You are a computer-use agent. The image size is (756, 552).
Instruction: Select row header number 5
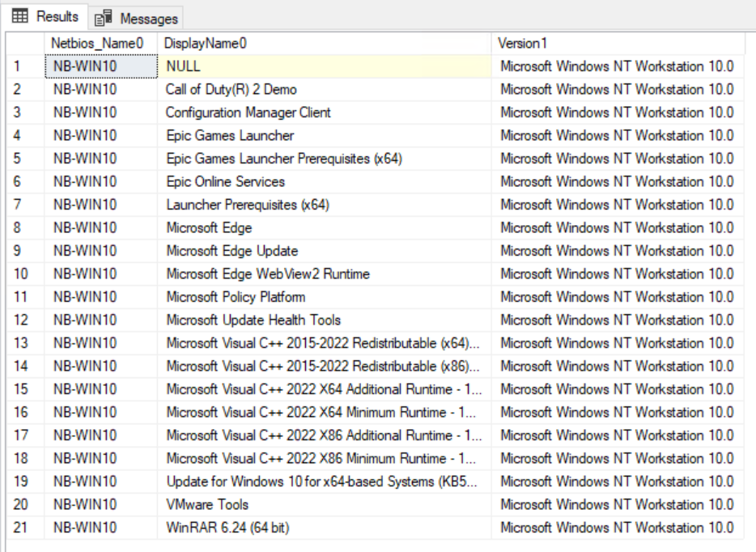coord(25,159)
